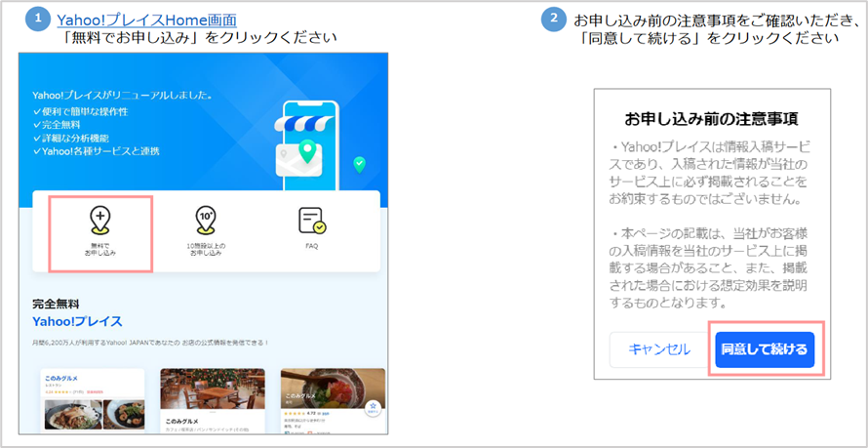This screenshot has height=448, width=868.
Task: Click the キャンセル button in the dialog
Action: [x=658, y=350]
